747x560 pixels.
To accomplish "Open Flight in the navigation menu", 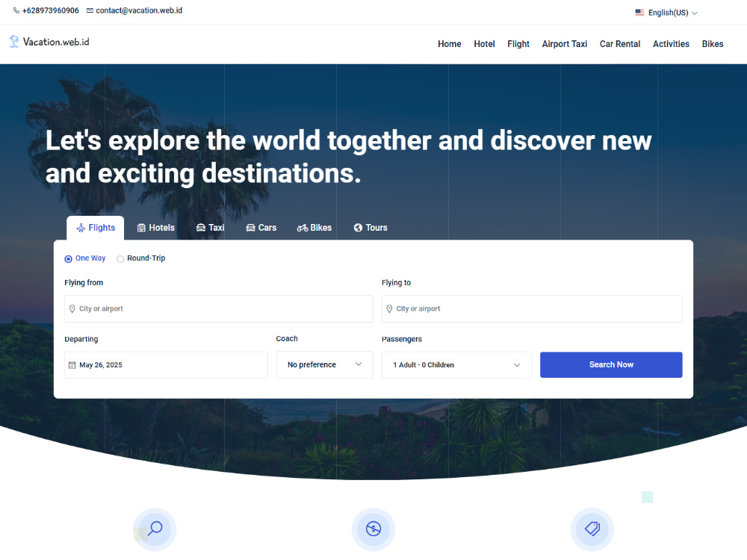I will pos(518,44).
